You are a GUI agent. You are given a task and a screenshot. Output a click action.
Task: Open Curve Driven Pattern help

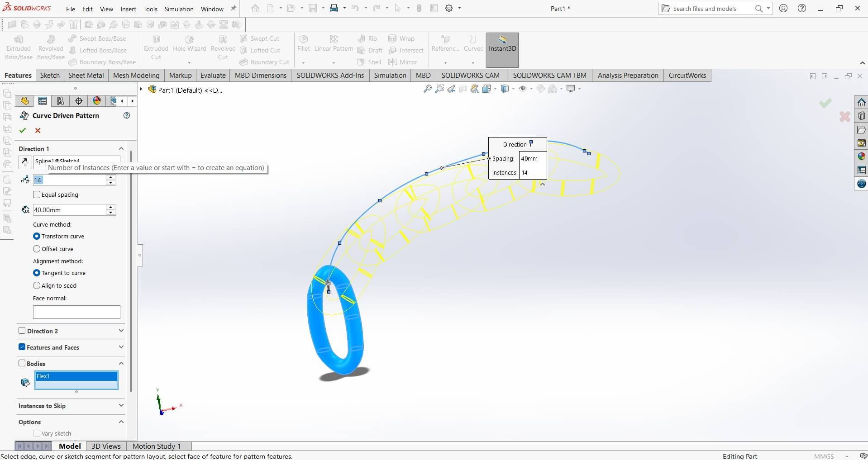pos(127,115)
